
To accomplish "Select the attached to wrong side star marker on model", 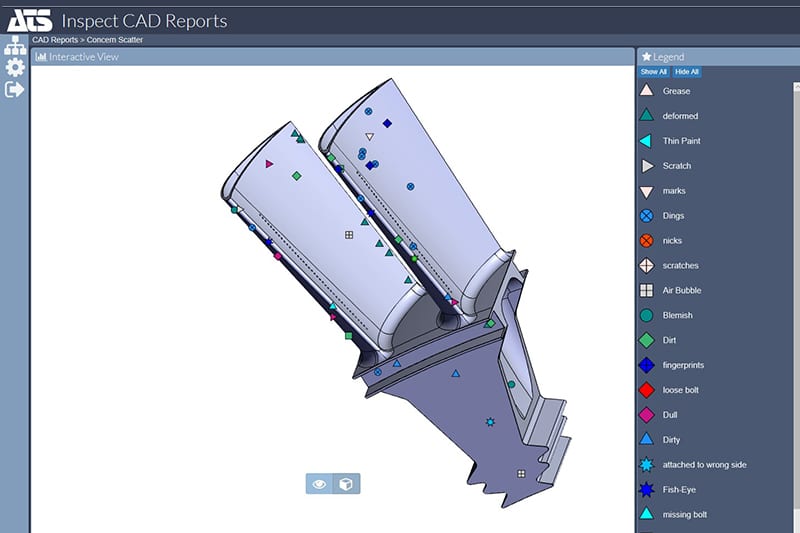I will click(490, 422).
